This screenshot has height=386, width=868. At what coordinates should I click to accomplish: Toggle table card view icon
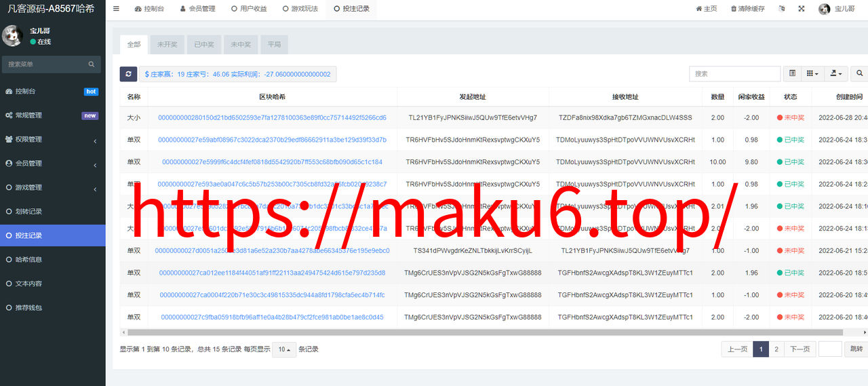pyautogui.click(x=792, y=73)
